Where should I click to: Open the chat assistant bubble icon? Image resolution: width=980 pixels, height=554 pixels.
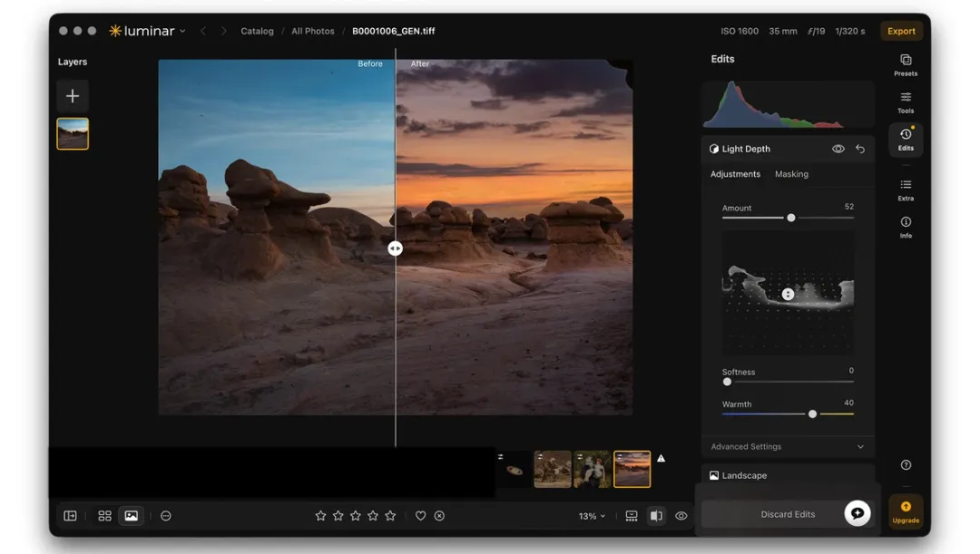point(857,513)
